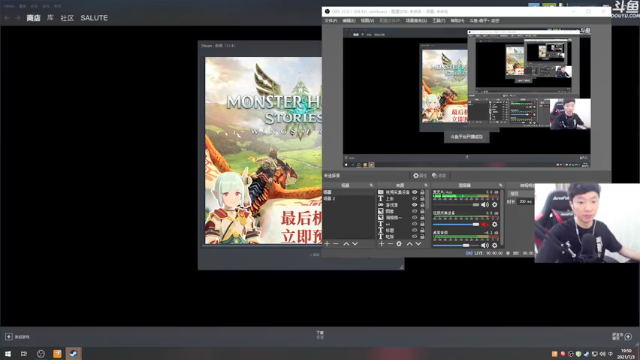Open the Steam 库 tab
Viewport: 640px width, 360px height.
50,18
